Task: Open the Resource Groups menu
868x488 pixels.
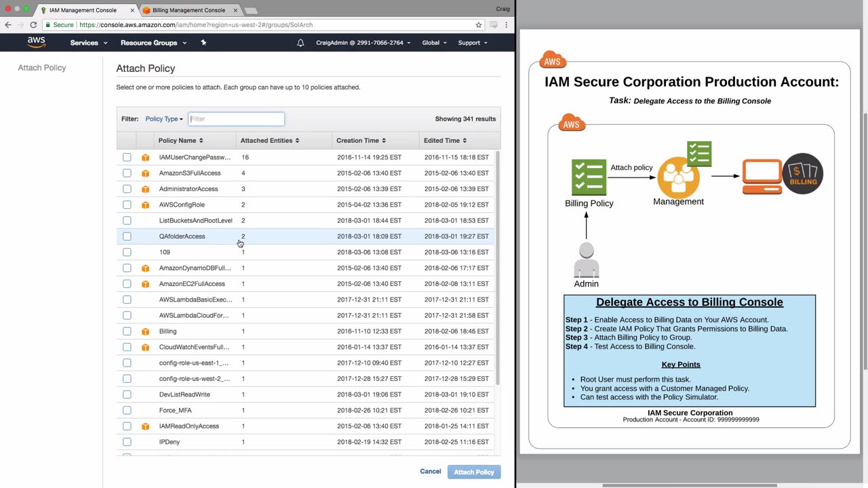Action: 153,43
